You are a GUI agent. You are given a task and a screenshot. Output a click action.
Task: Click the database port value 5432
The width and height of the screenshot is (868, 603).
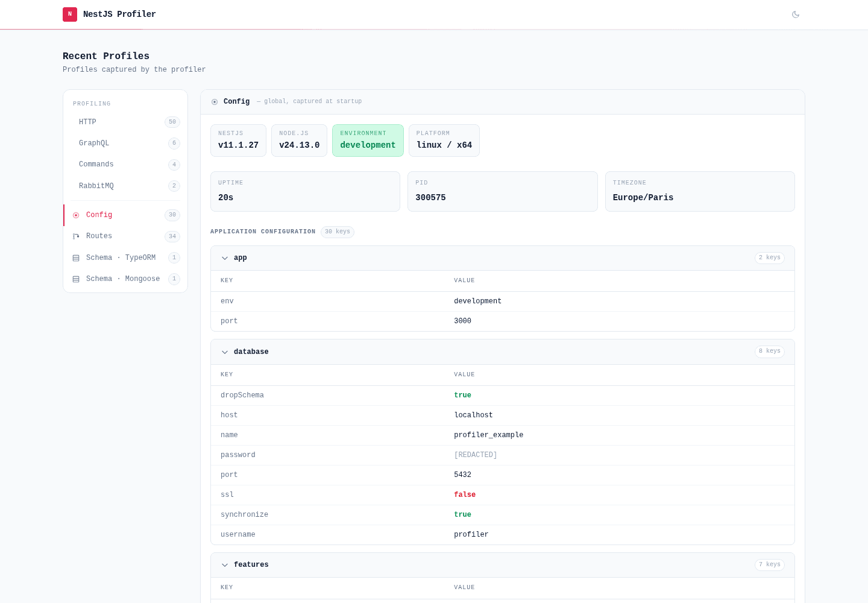click(462, 475)
